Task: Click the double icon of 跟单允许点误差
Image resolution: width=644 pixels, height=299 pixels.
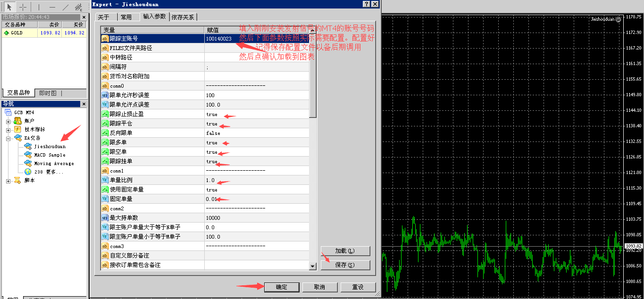Action: pyautogui.click(x=105, y=105)
